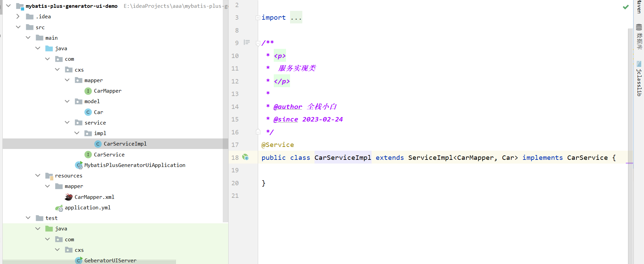Collapse the impl package
The width and height of the screenshot is (644, 264).
[77, 133]
